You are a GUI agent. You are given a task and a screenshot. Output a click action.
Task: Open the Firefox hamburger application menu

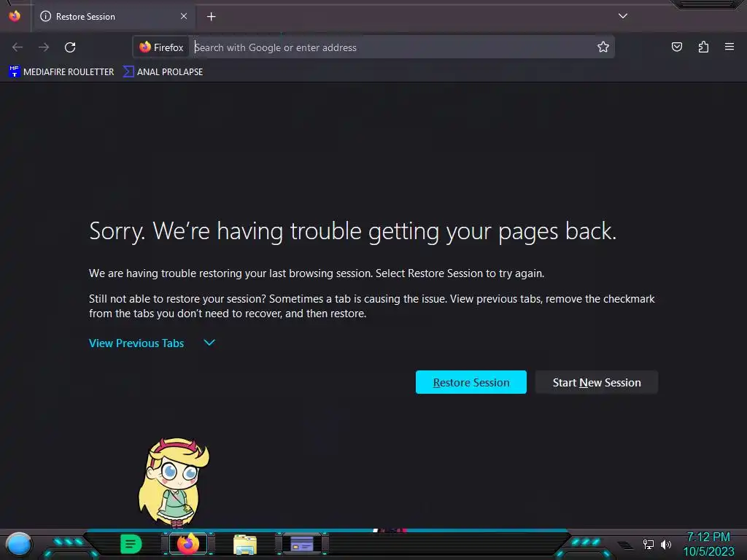[x=729, y=47]
